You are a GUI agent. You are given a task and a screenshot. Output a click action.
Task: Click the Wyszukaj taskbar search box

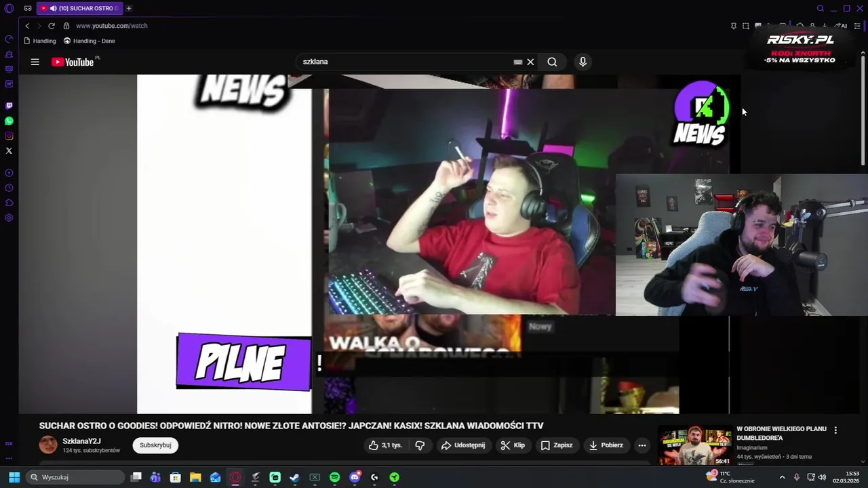[75, 477]
